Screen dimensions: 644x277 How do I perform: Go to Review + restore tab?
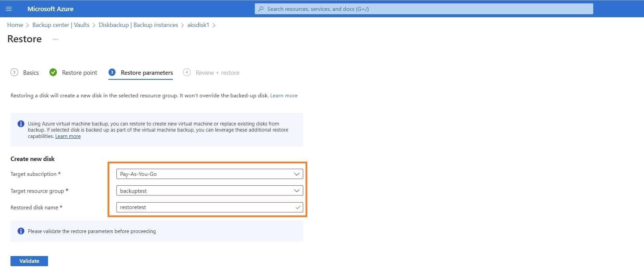pos(217,73)
